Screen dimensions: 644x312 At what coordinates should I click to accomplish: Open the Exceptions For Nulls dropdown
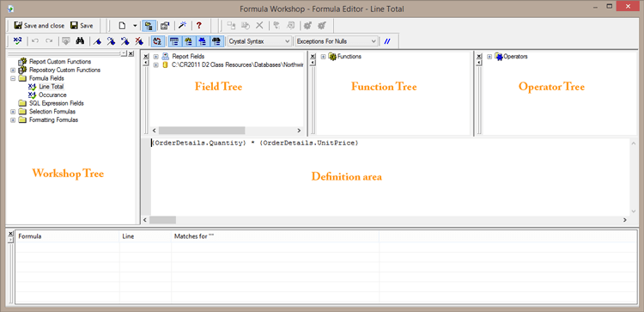click(x=336, y=41)
